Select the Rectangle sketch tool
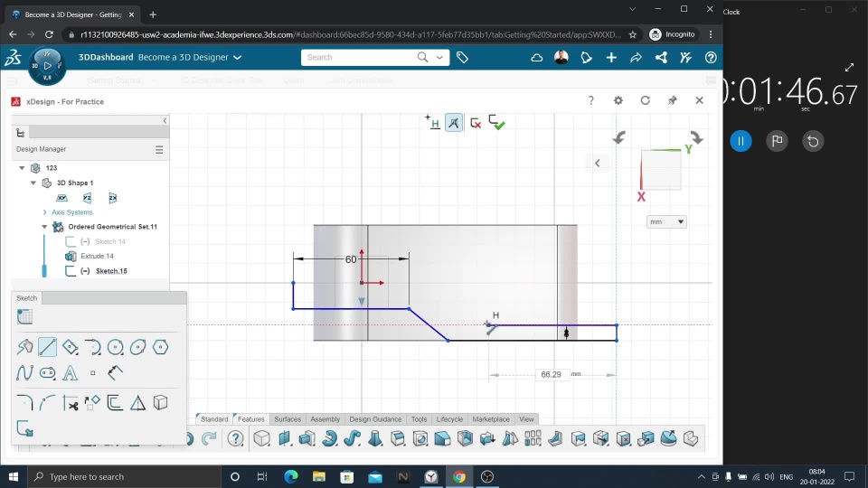Screen dimensions: 868x488 tap(71, 347)
